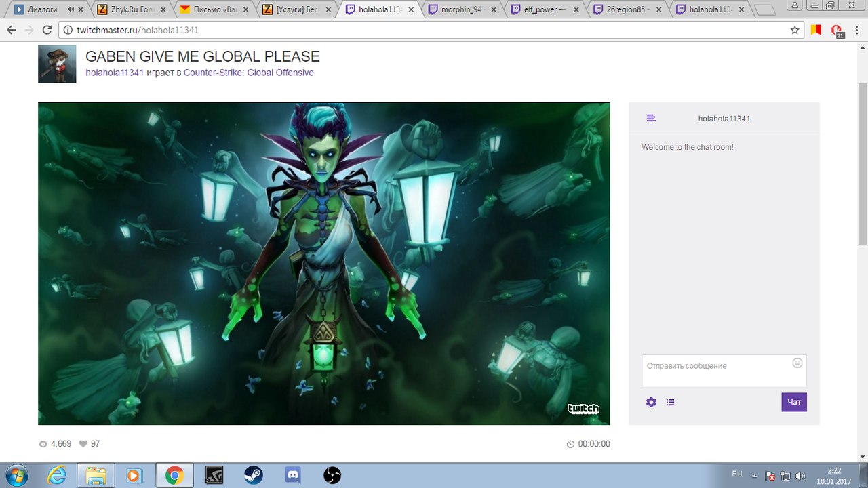Image resolution: width=868 pixels, height=488 pixels.
Task: Switch to Google Chrome on the taskbar
Action: (174, 476)
